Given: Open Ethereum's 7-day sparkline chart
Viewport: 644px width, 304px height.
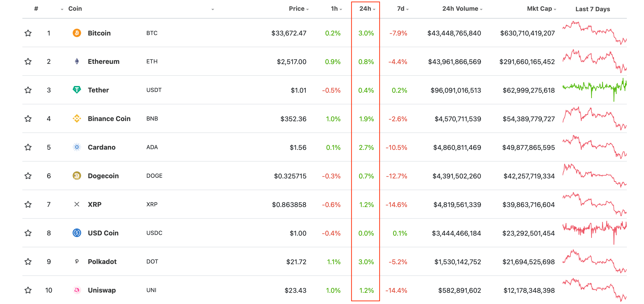Looking at the screenshot, I should point(594,61).
